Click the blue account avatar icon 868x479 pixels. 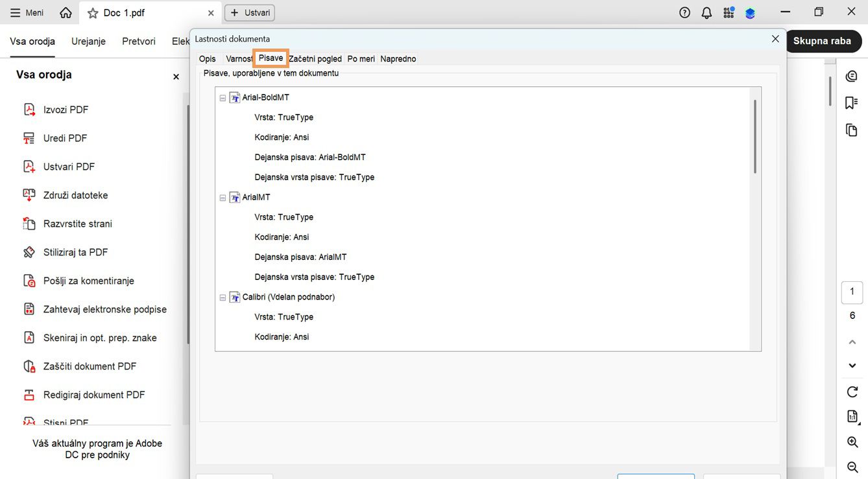point(750,13)
